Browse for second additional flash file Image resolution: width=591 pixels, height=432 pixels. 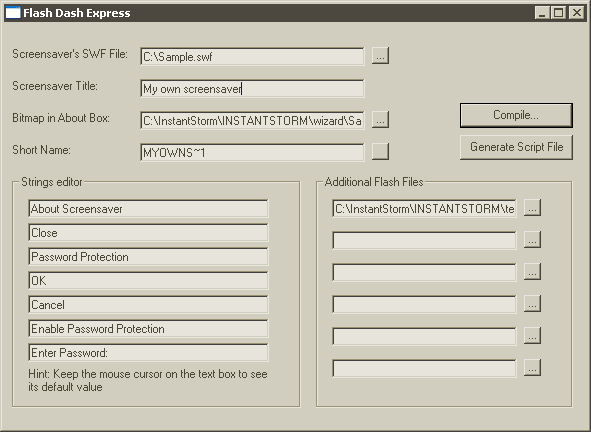pyautogui.click(x=532, y=240)
